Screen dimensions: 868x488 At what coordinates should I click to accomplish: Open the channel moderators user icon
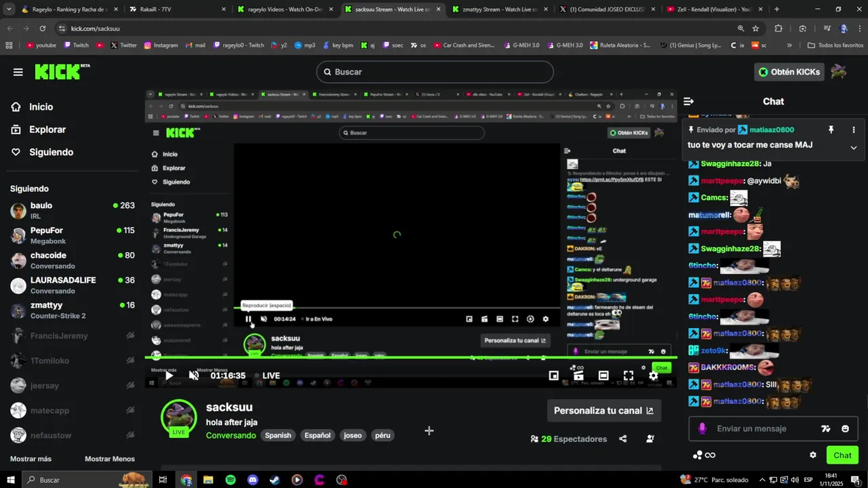[650, 439]
